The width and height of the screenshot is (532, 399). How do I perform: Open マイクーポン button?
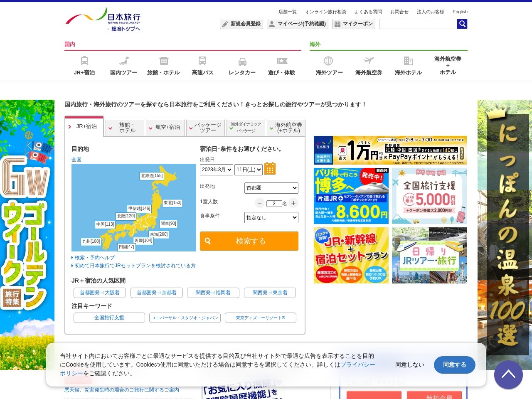(x=353, y=24)
